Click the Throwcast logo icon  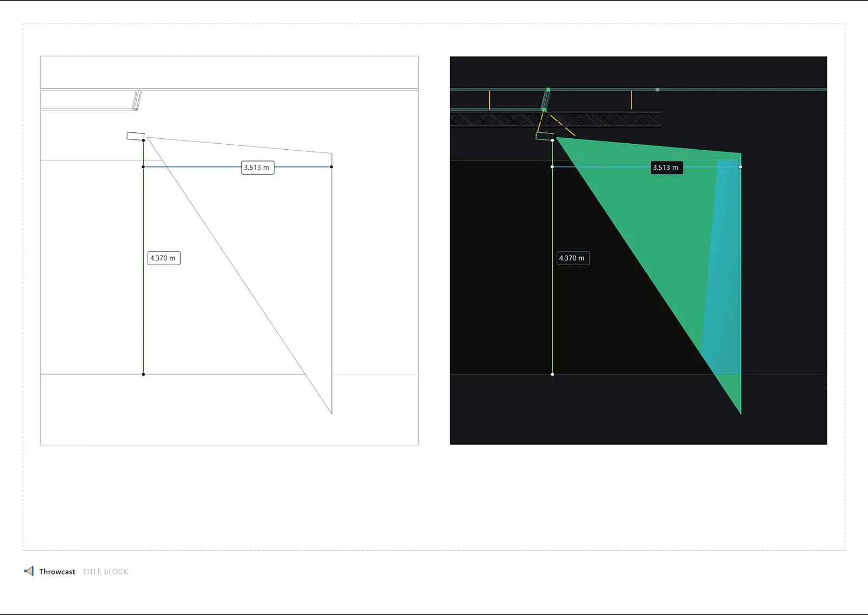pyautogui.click(x=29, y=571)
